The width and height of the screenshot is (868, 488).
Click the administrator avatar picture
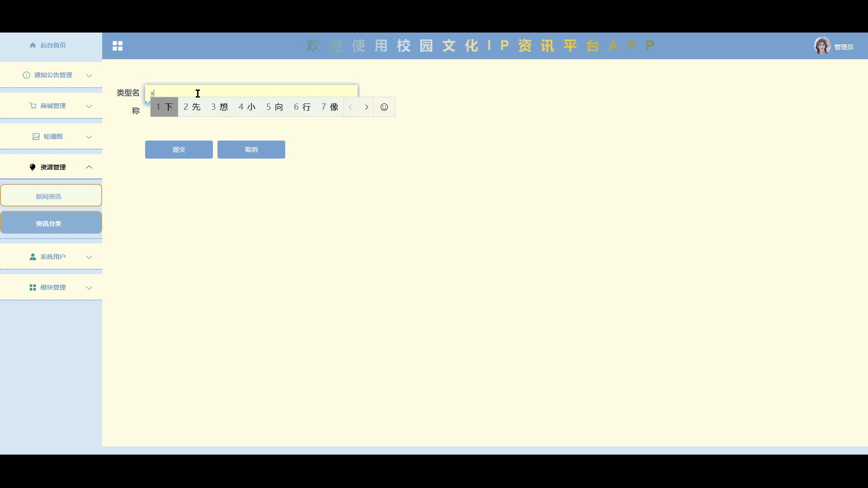[822, 46]
